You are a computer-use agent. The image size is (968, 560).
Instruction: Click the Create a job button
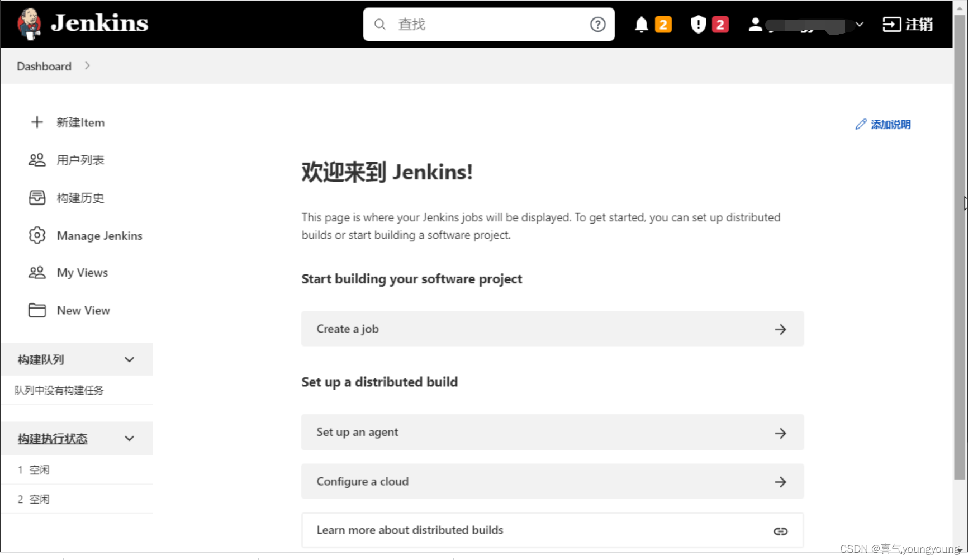tap(553, 329)
